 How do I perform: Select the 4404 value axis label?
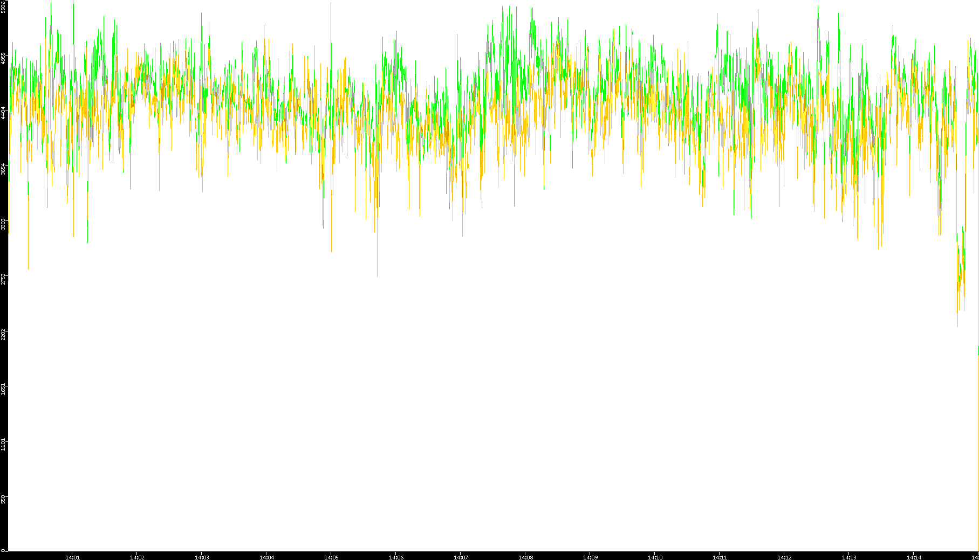coord(4,113)
